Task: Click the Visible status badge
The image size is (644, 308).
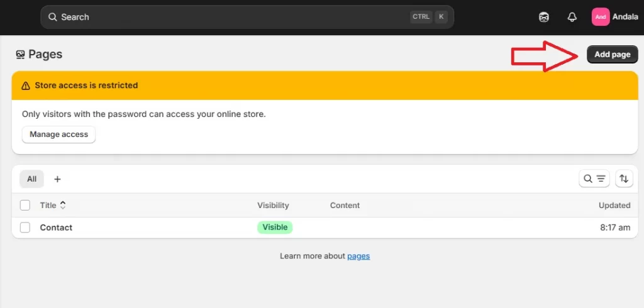Action: (275, 228)
